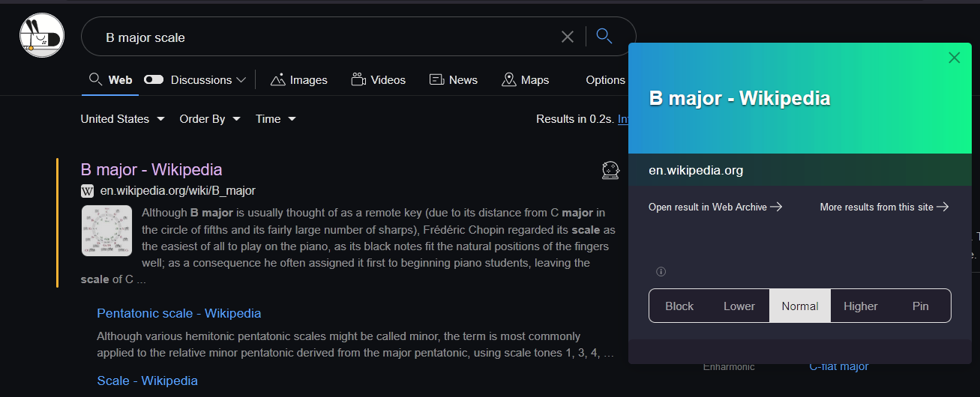Toggle the Discussions switch
This screenshot has width=980, height=397.
[154, 80]
